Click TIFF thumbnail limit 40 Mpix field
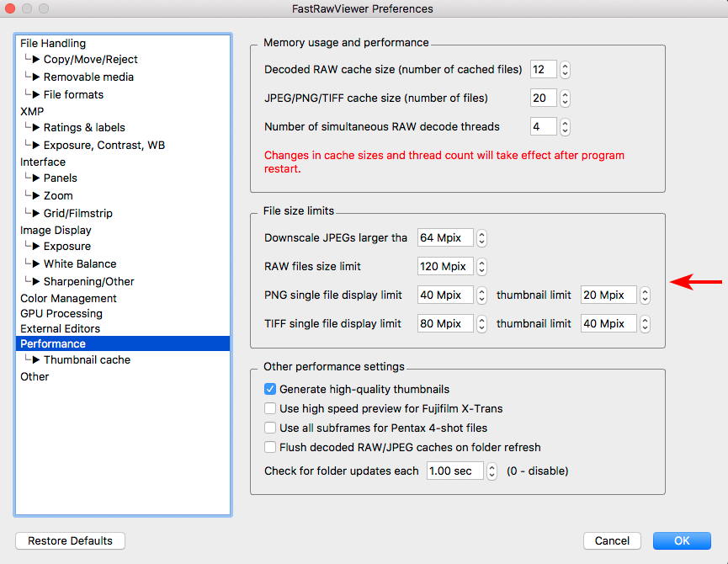 click(x=608, y=324)
